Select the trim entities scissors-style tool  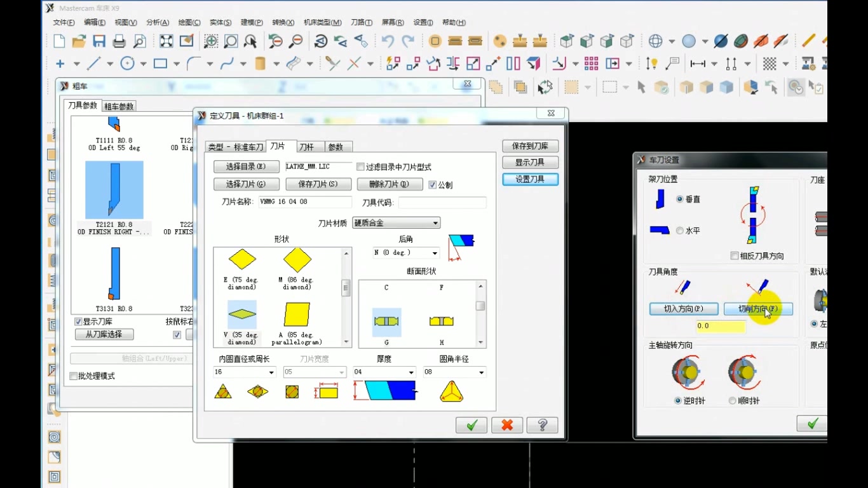(332, 64)
